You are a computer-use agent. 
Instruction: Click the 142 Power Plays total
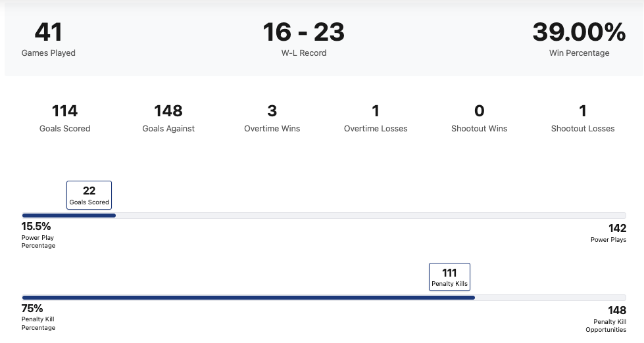pyautogui.click(x=608, y=233)
